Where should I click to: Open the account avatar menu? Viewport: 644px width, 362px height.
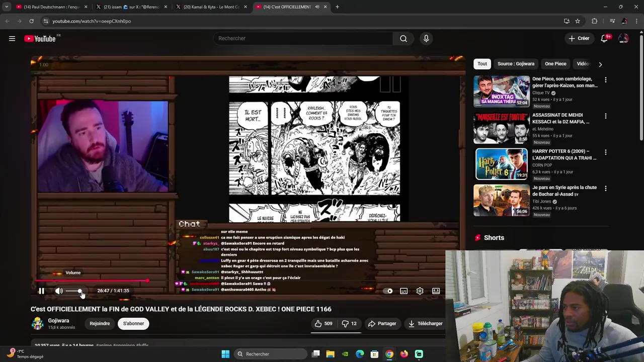click(623, 39)
